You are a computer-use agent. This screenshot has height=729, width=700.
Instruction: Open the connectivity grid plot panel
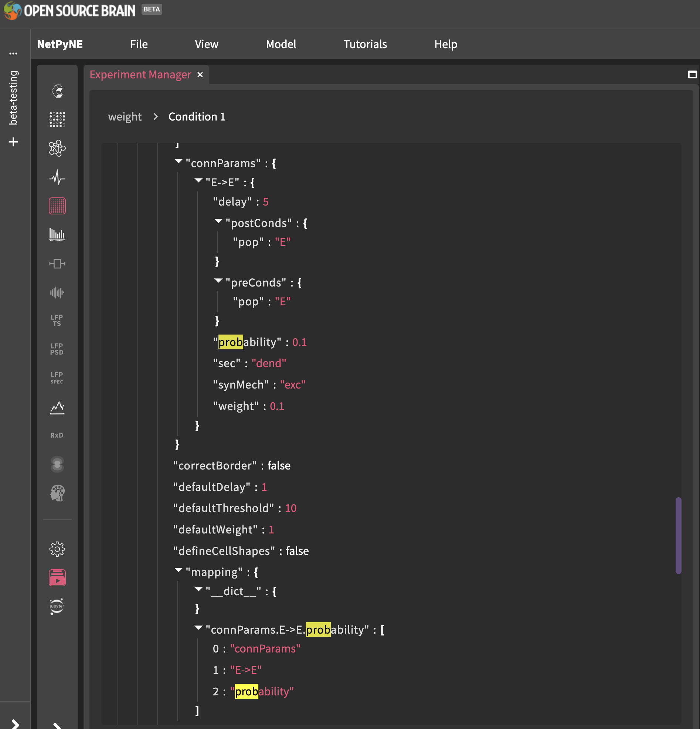pos(57,206)
